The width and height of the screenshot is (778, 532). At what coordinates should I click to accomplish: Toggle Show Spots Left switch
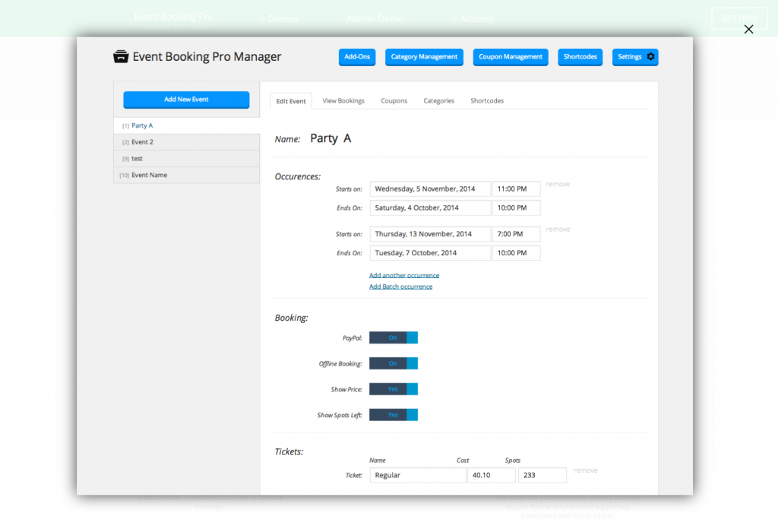[x=394, y=416]
